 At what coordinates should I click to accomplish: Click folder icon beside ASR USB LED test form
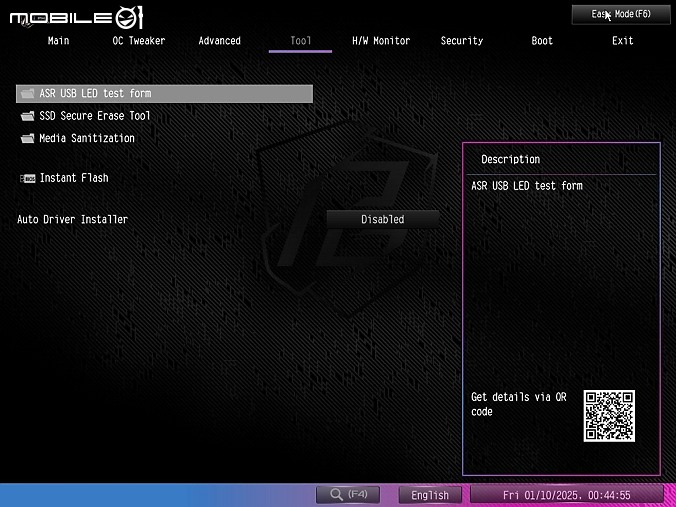click(27, 94)
